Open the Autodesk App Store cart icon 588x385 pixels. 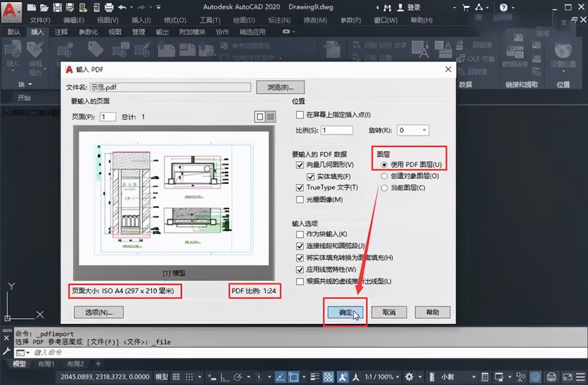pyautogui.click(x=466, y=7)
